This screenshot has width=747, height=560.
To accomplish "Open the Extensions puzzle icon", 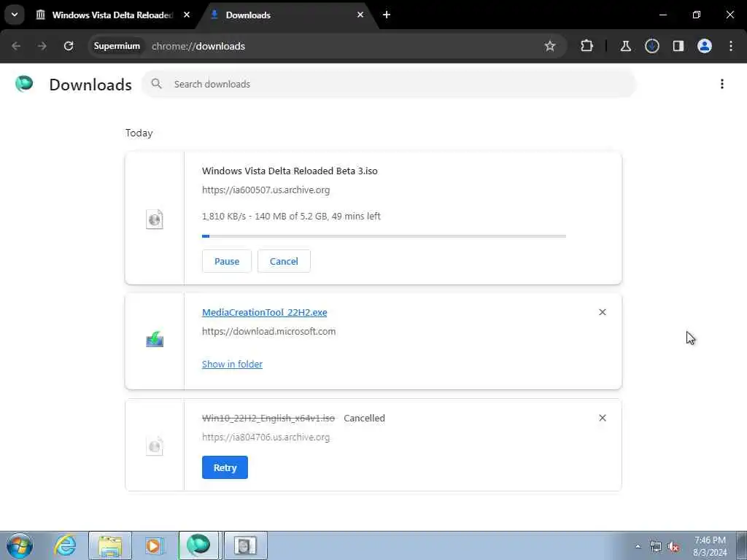I will tap(587, 46).
